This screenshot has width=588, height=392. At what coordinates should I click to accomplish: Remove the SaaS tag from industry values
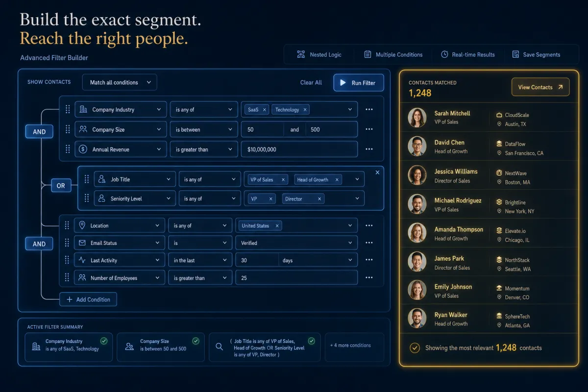(x=265, y=110)
